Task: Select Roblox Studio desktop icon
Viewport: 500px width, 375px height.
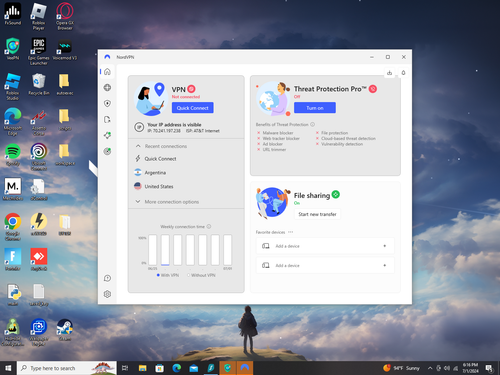Action: coord(12,86)
